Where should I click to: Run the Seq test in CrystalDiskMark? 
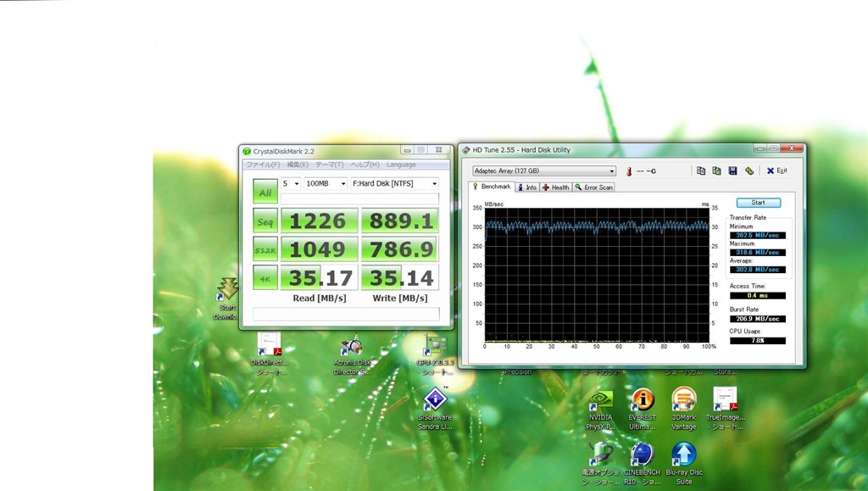[265, 220]
